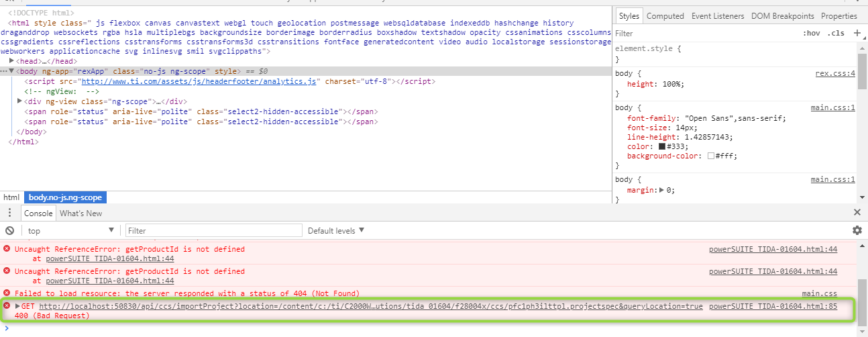Screen dimensions: 868x337
Task: Click the #333 color swatch
Action: [x=662, y=146]
